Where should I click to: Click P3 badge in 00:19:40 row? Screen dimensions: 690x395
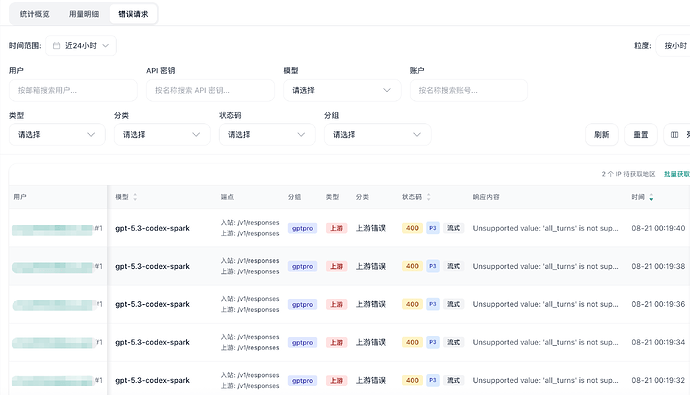click(433, 228)
